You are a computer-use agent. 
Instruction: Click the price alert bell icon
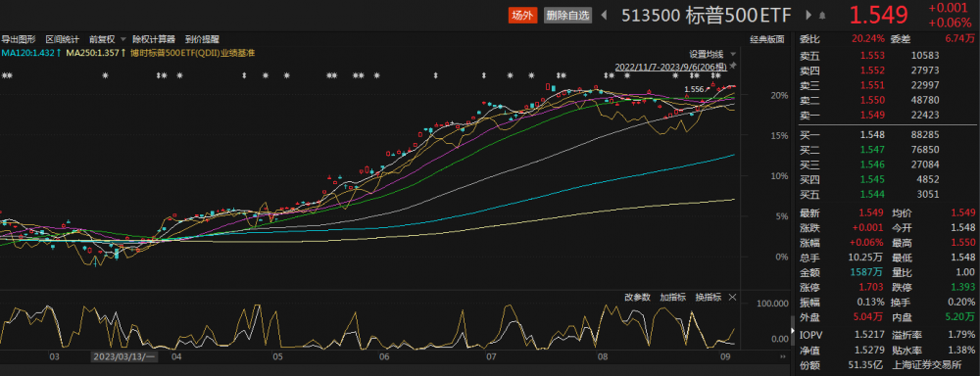[x=822, y=16]
